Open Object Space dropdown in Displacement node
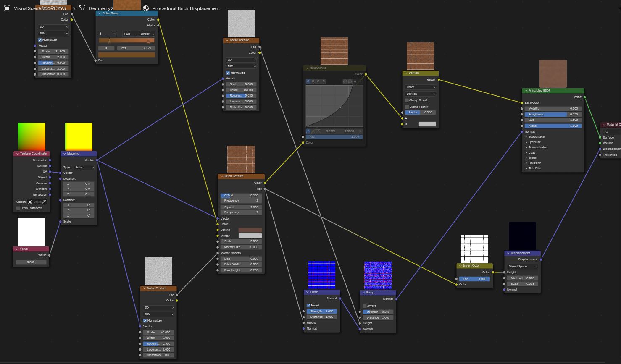This screenshot has height=364, width=621. pyautogui.click(x=522, y=267)
